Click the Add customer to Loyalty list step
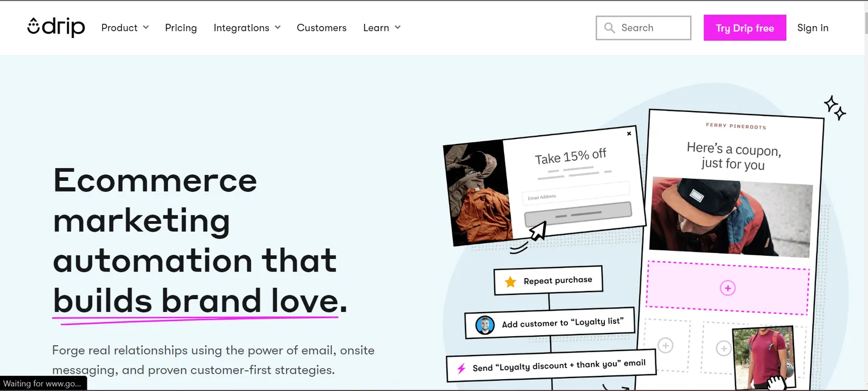This screenshot has height=391, width=868. click(x=550, y=323)
